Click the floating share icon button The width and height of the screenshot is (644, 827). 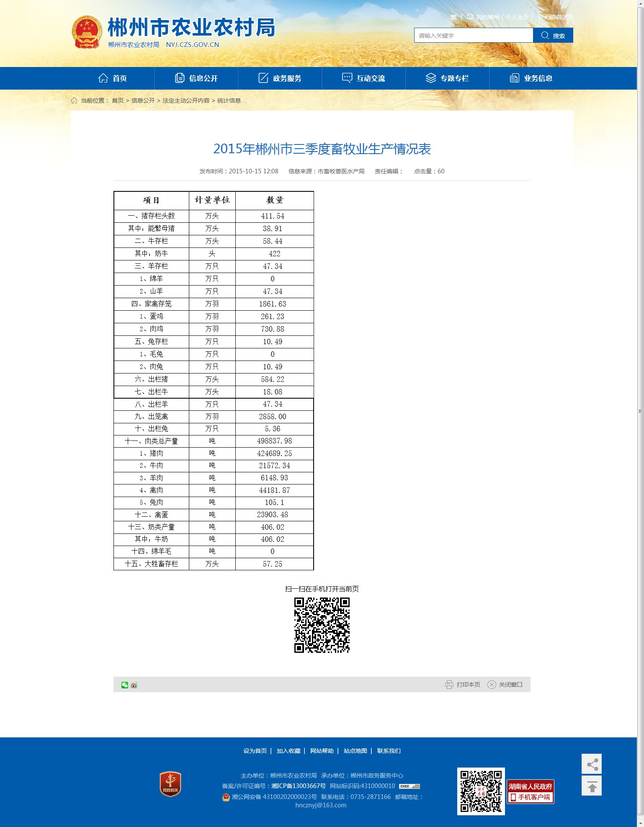pos(592,764)
